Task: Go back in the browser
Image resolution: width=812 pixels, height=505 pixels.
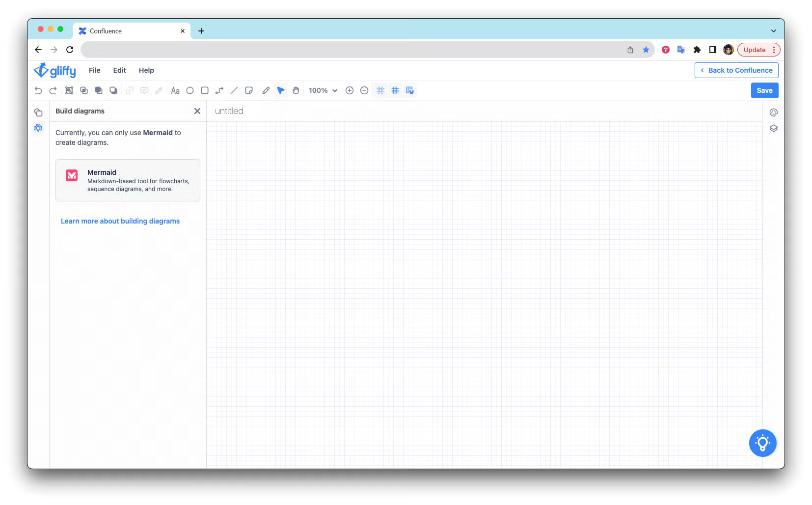Action: click(38, 50)
